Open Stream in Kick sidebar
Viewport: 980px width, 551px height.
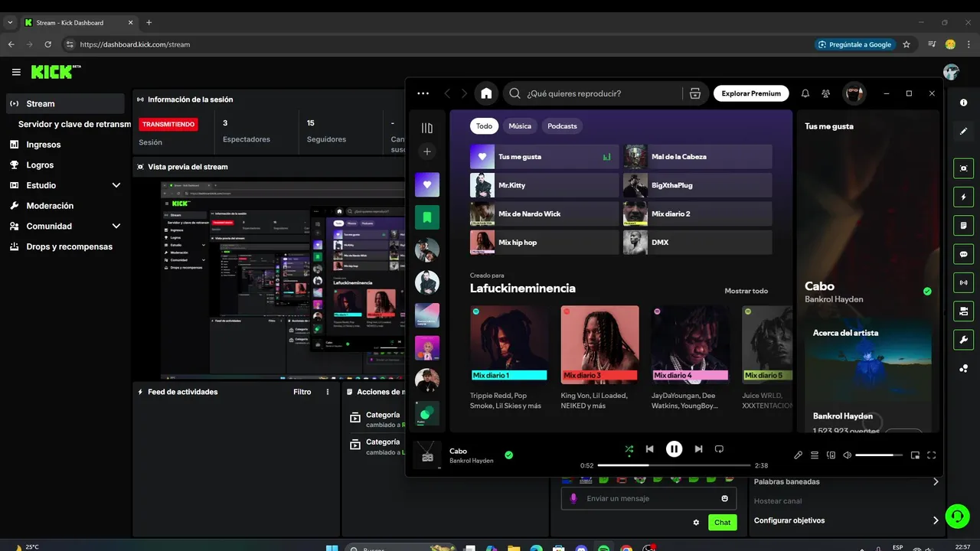tap(65, 103)
